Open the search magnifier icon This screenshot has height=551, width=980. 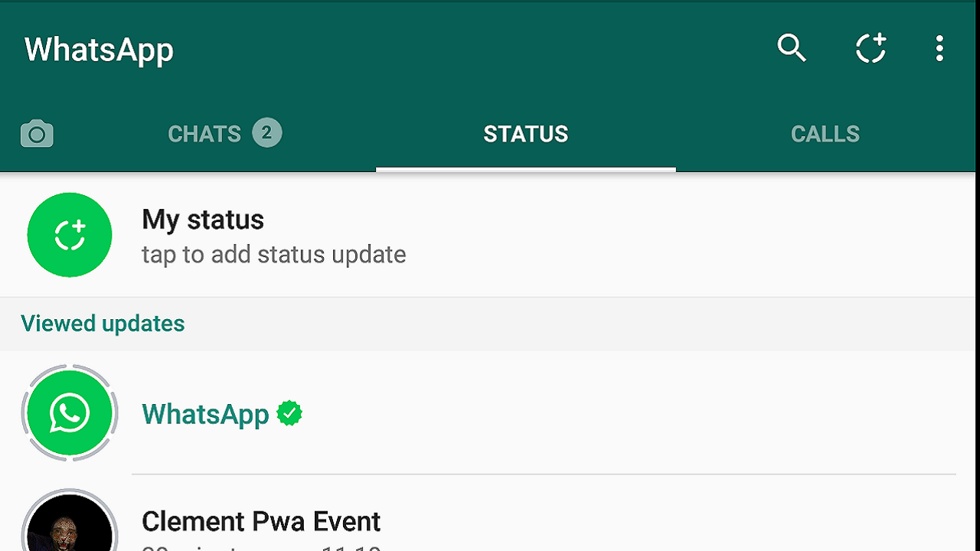point(792,48)
